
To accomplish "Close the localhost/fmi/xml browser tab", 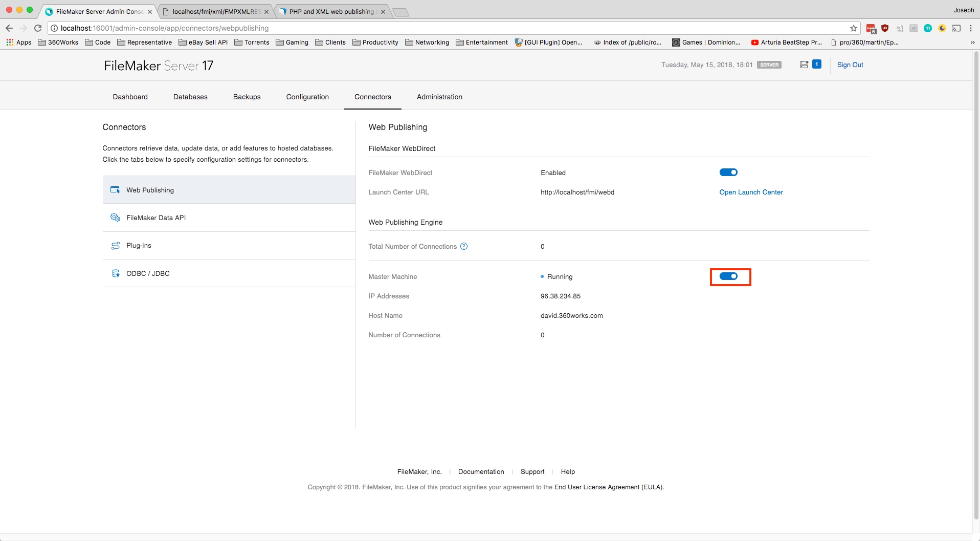I will [x=266, y=12].
